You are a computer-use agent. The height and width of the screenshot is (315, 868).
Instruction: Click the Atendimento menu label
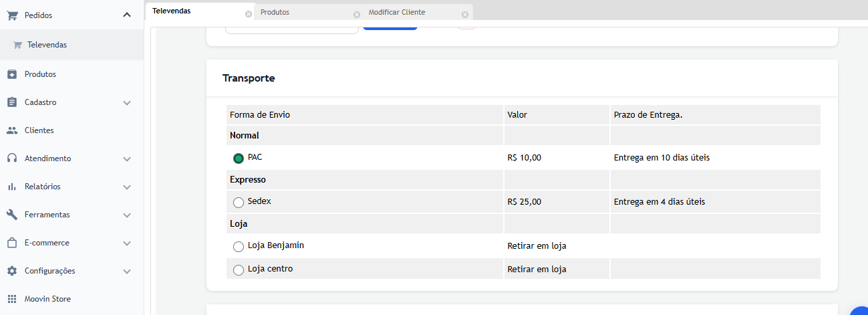47,159
